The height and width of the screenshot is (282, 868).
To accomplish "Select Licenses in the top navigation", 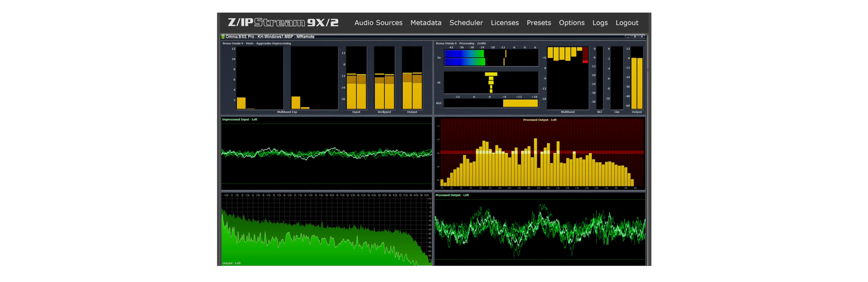I will pos(505,23).
